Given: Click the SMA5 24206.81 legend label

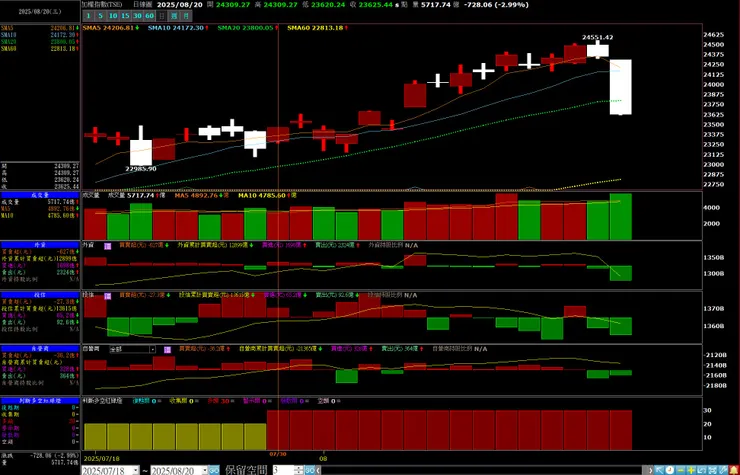Looking at the screenshot, I should [x=111, y=28].
